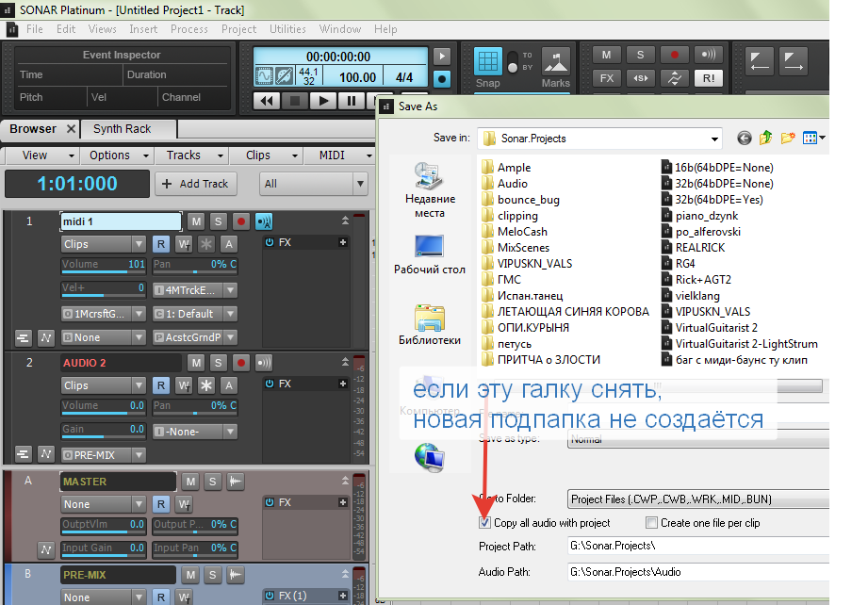Arm the midi 1 track for recording

point(241,222)
